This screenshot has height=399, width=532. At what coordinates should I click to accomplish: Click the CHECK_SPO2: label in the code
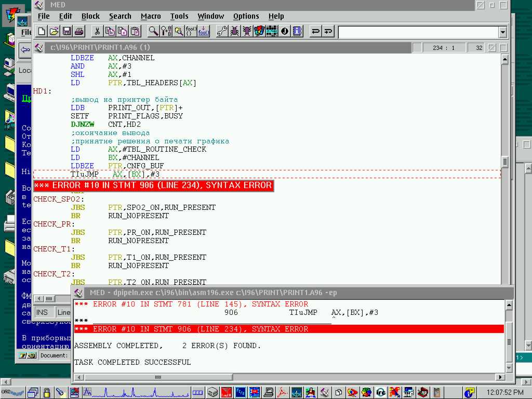click(x=58, y=199)
